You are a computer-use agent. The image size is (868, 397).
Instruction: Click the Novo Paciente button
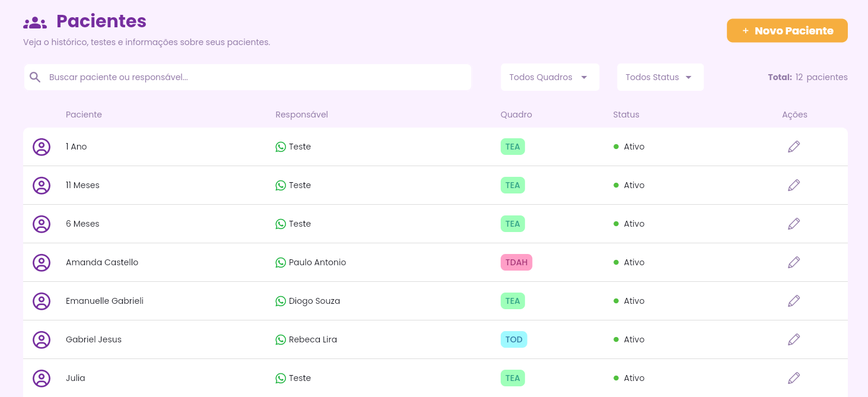(787, 31)
